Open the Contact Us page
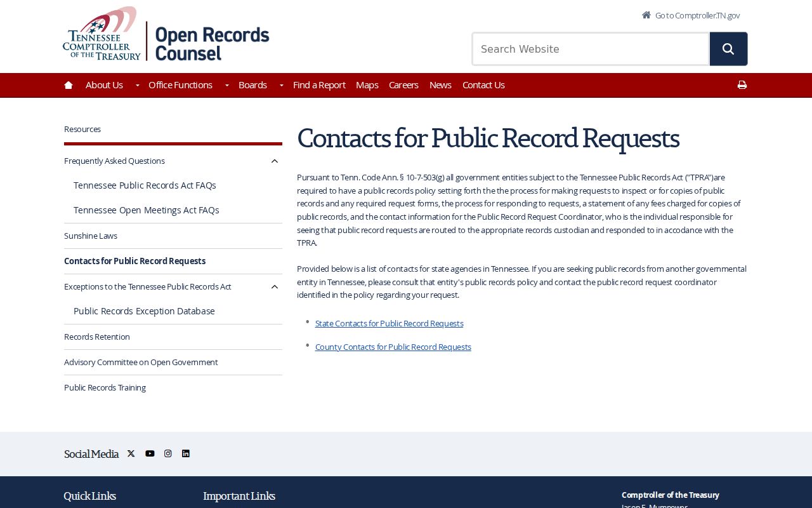Image resolution: width=812 pixels, height=508 pixels. (483, 85)
